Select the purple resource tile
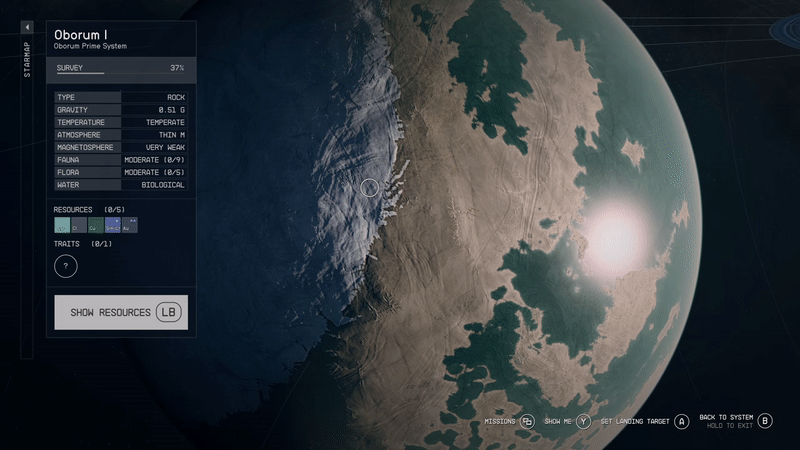This screenshot has width=800, height=450. point(113,226)
